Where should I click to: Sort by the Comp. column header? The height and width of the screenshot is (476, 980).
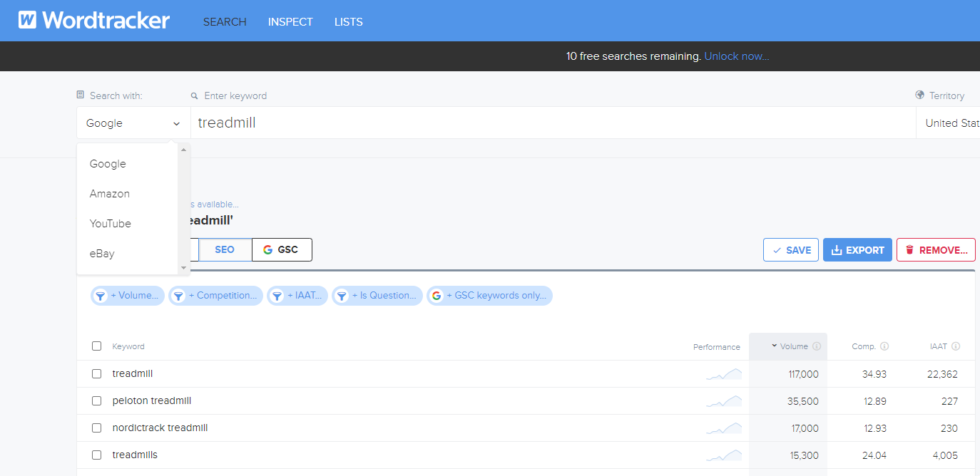[x=864, y=346]
